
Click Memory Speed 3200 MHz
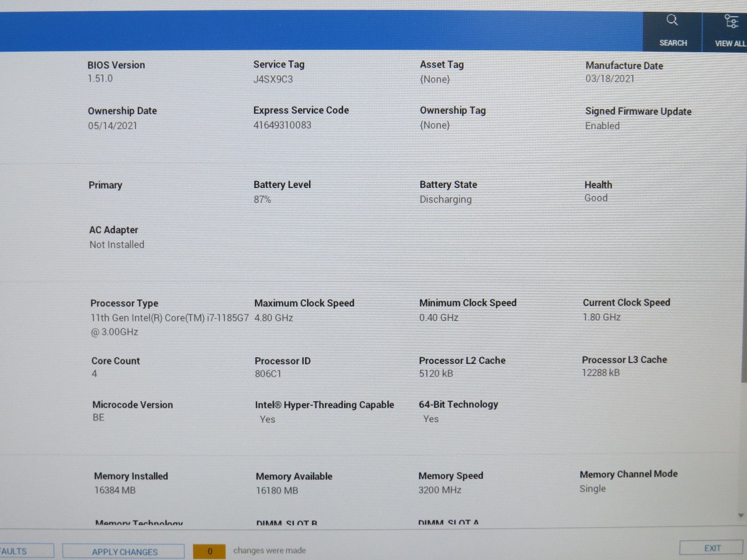tap(439, 490)
